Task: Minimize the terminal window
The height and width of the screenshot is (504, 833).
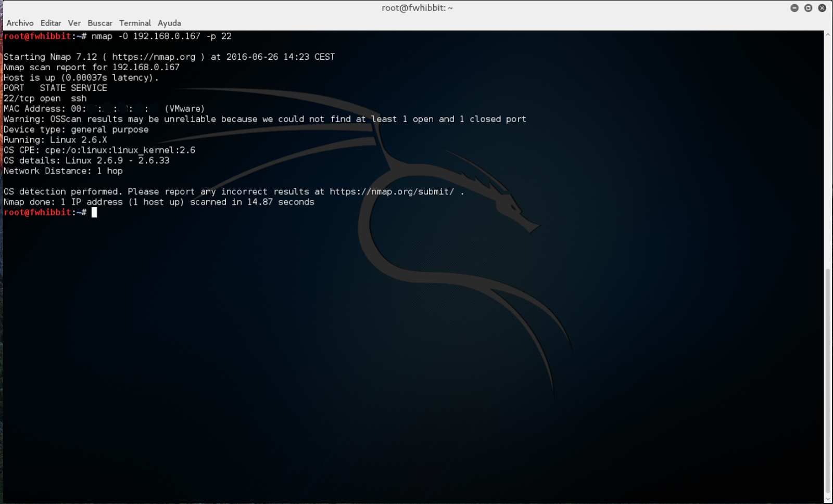Action: 794,8
